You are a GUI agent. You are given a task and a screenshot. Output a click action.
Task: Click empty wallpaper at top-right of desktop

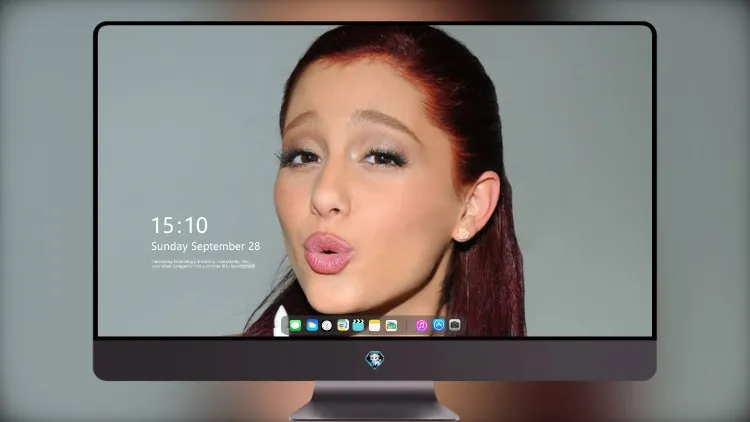[598, 72]
